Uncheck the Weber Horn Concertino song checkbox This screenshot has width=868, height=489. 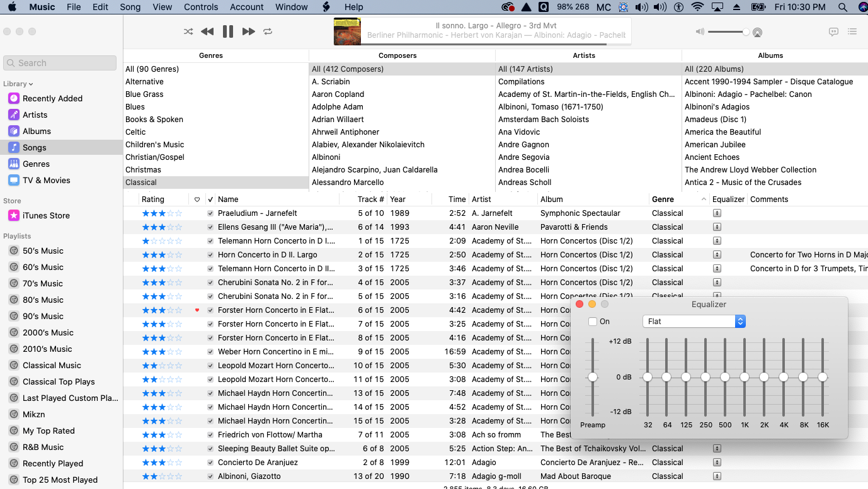point(210,352)
